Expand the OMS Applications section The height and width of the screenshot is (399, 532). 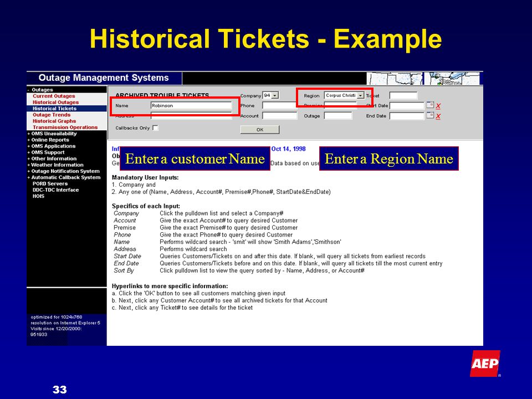pos(52,146)
